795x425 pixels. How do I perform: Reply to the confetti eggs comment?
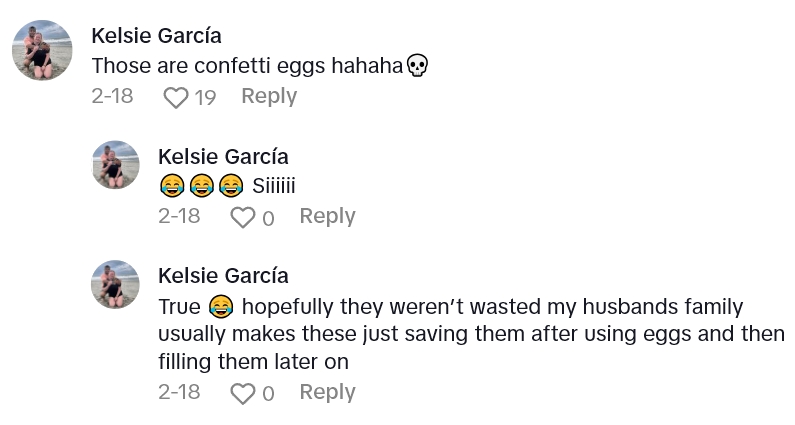pos(269,96)
